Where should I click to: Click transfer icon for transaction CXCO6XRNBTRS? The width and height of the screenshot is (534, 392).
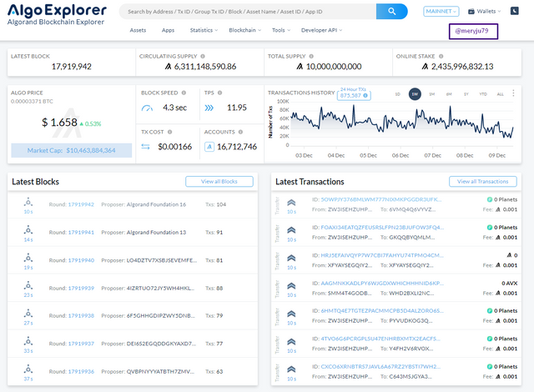point(291,369)
